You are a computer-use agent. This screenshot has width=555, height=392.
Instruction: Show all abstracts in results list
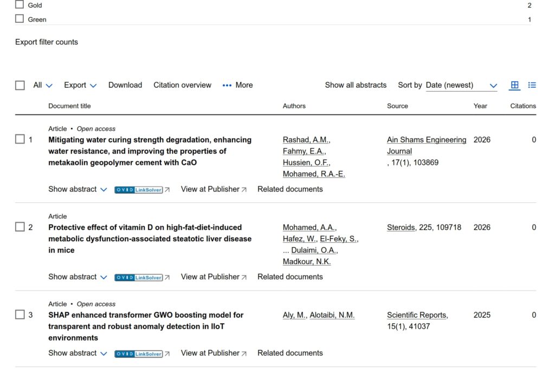pyautogui.click(x=356, y=85)
